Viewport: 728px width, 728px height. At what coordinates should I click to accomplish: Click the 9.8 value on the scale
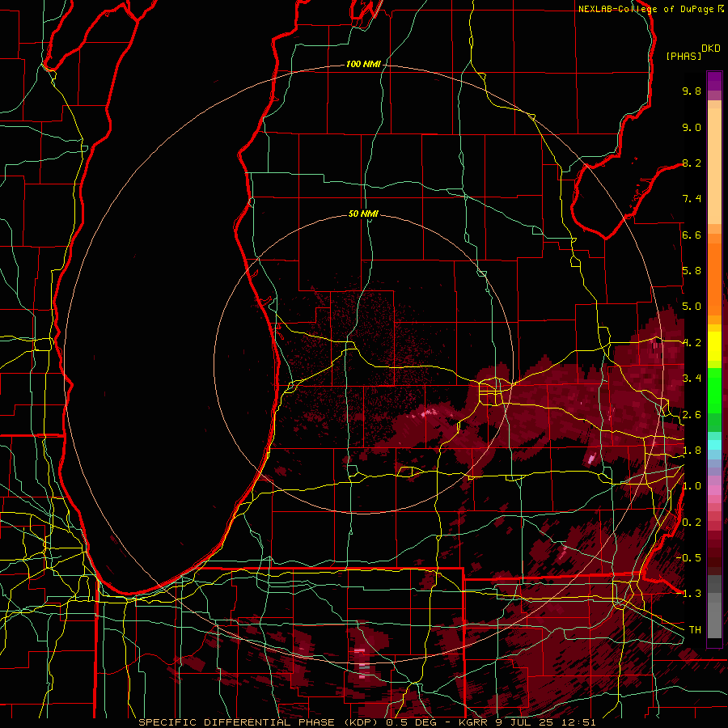[692, 91]
